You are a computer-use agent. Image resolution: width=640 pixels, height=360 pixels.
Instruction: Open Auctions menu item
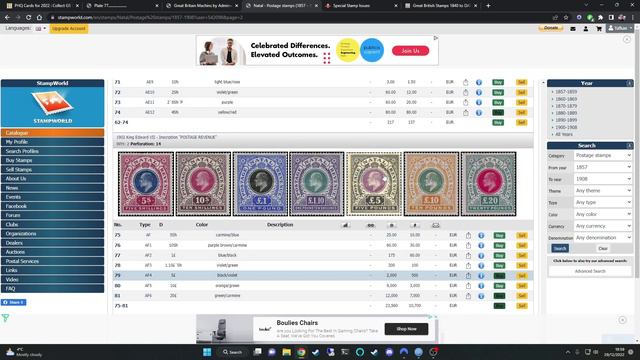[x=53, y=252]
